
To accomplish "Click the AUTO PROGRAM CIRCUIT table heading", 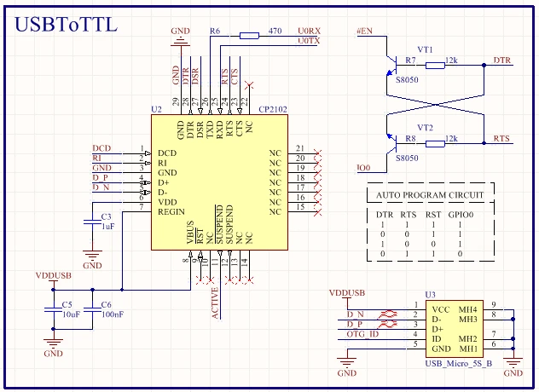I will click(430, 195).
